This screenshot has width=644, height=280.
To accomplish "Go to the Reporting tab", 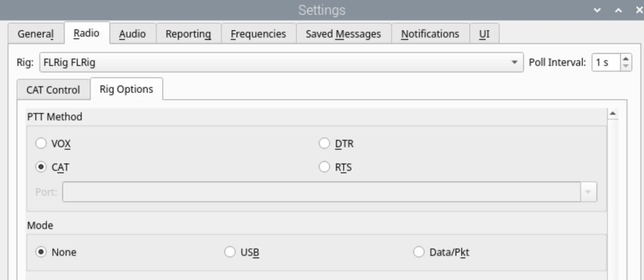I will tap(189, 34).
